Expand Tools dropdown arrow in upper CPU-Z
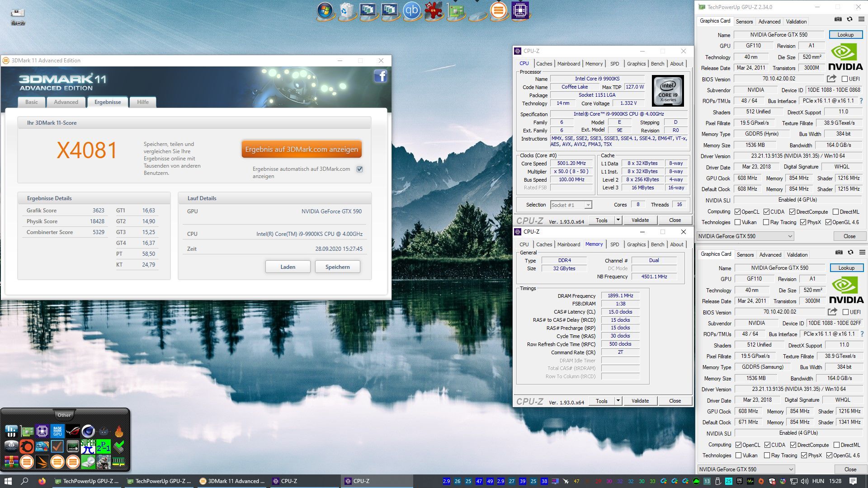Viewport: 868px width, 488px height. pyautogui.click(x=618, y=220)
